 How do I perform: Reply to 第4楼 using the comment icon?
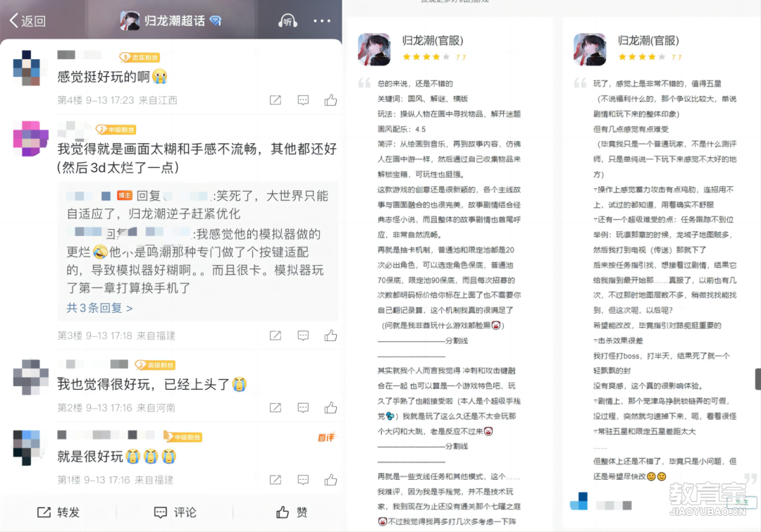pyautogui.click(x=303, y=100)
